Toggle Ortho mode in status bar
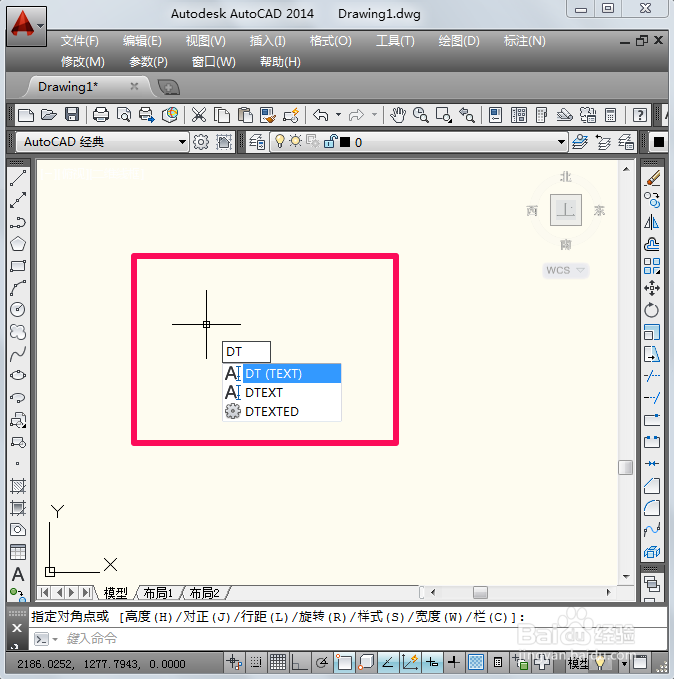The image size is (674, 679). click(x=300, y=663)
